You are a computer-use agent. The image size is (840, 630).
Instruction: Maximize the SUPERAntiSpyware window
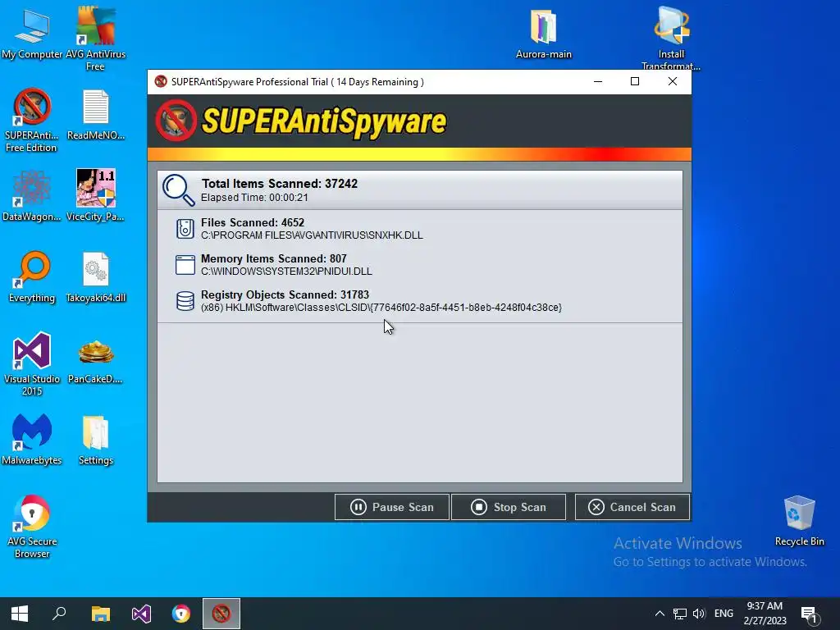point(635,81)
